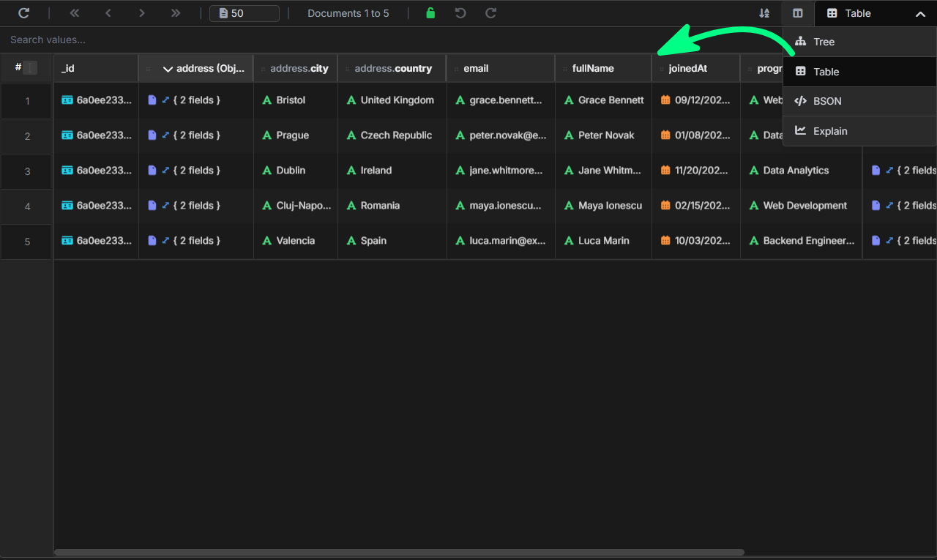
Task: Go to the first page of documents
Action: [x=75, y=13]
